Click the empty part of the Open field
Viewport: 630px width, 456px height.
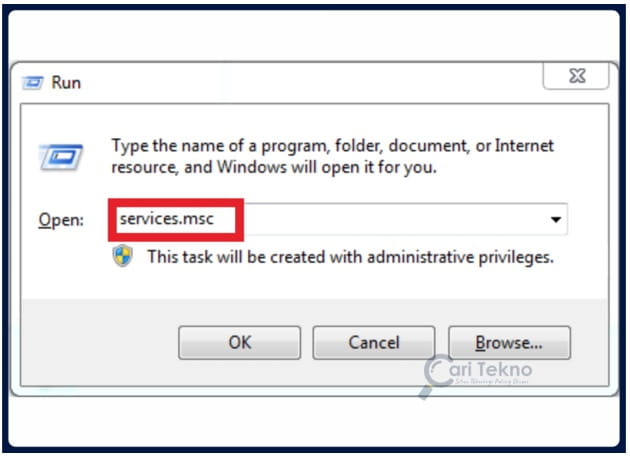click(394, 219)
